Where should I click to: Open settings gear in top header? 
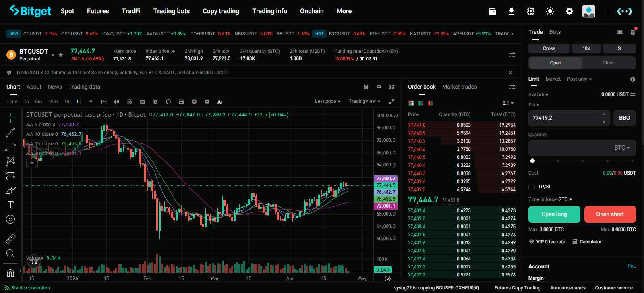tap(569, 11)
